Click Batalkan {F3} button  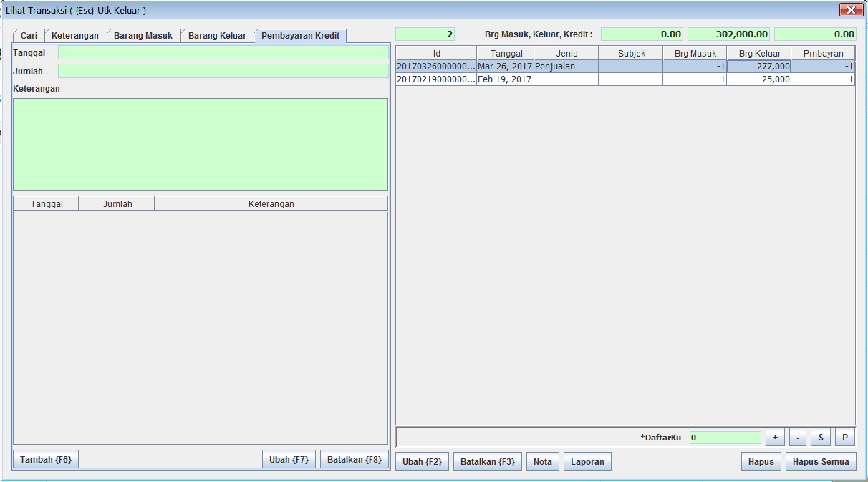pos(488,462)
